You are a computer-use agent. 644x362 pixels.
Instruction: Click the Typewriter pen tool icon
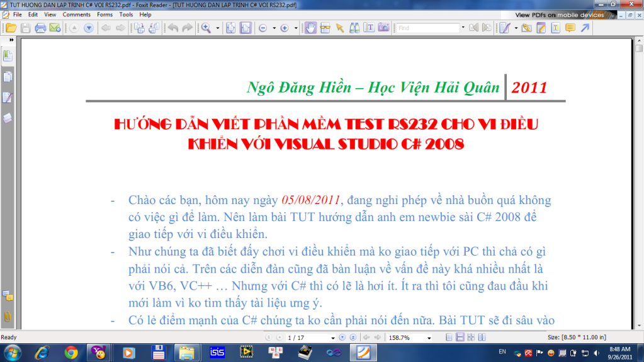coord(505,28)
